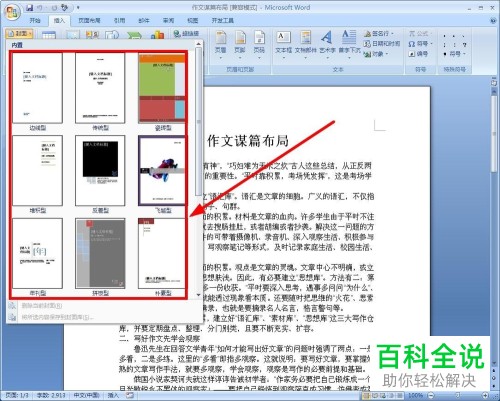Click the 文档部件 quick parts icon

coord(306,37)
